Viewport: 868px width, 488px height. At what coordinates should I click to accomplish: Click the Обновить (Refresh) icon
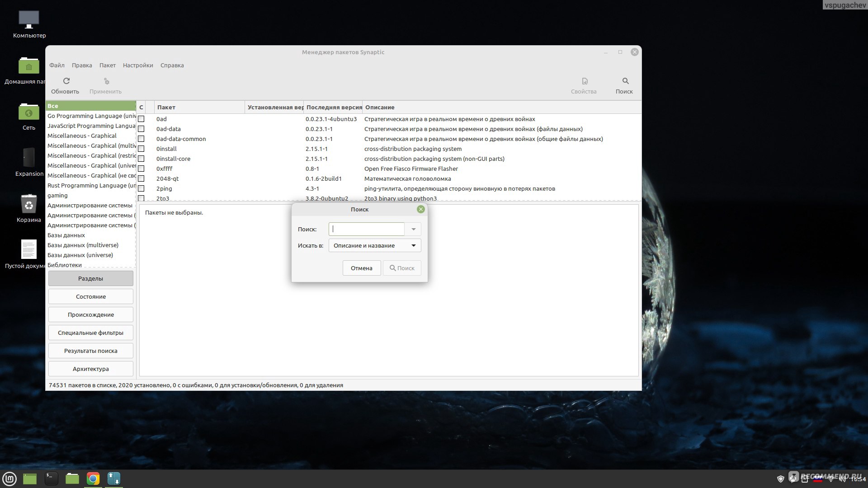pos(65,80)
